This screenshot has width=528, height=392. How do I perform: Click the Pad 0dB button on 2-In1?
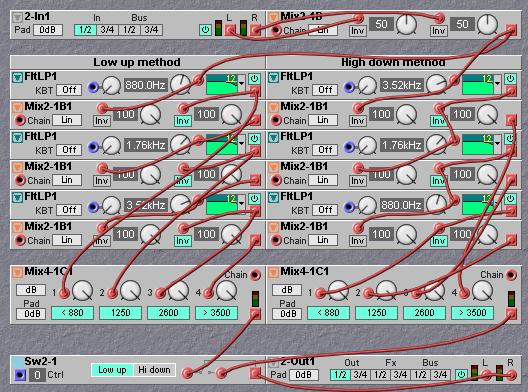pos(48,30)
